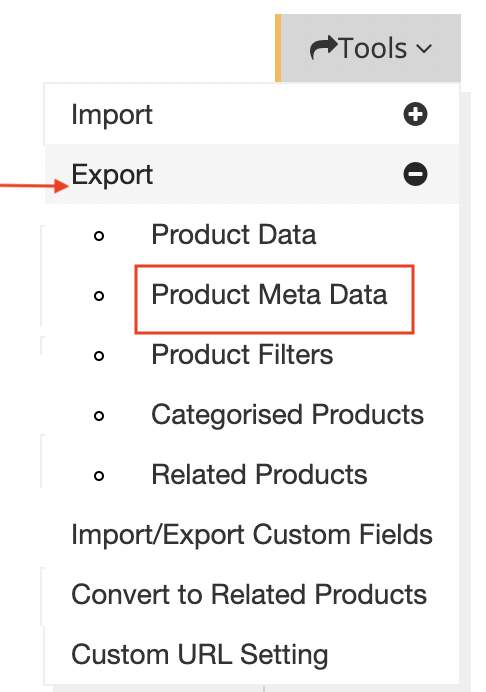Open Custom URL Setting

[x=200, y=654]
